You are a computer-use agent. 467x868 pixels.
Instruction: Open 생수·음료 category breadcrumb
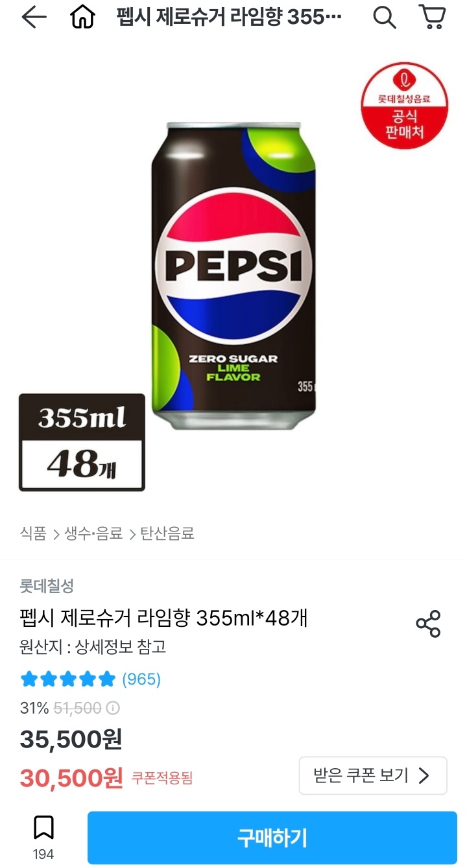pyautogui.click(x=93, y=534)
